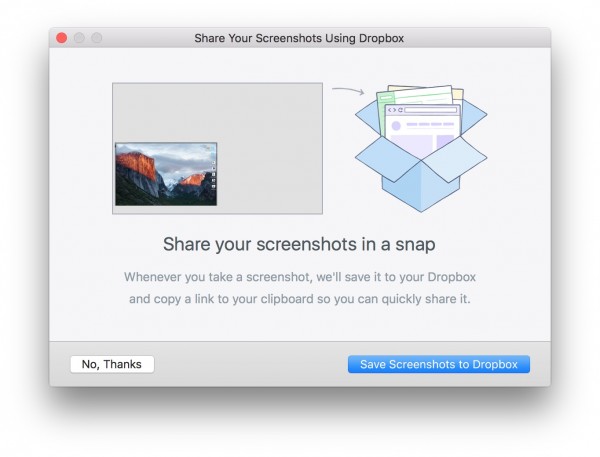This screenshot has height=457, width=600.
Task: Close the Share Your Screenshots dialog
Action: pos(62,38)
